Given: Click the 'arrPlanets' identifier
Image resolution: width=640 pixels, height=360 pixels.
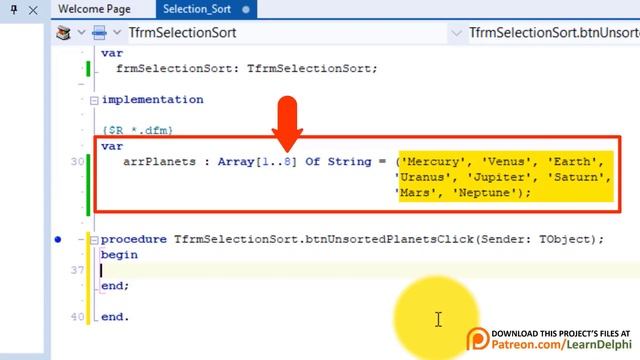Looking at the screenshot, I should click(x=159, y=162).
